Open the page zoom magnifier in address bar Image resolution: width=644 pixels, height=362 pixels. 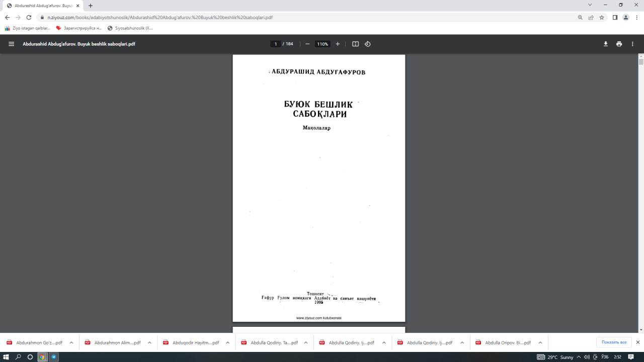pos(580,17)
